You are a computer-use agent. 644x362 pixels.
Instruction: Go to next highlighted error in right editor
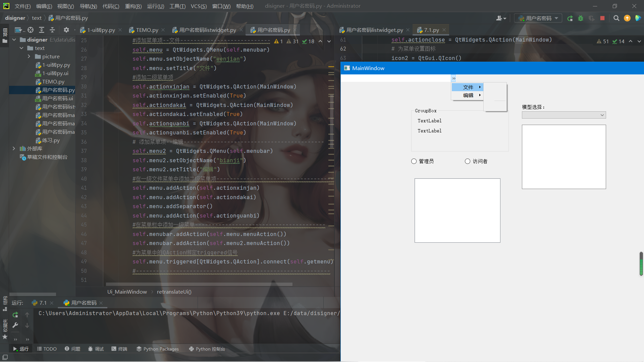639,41
